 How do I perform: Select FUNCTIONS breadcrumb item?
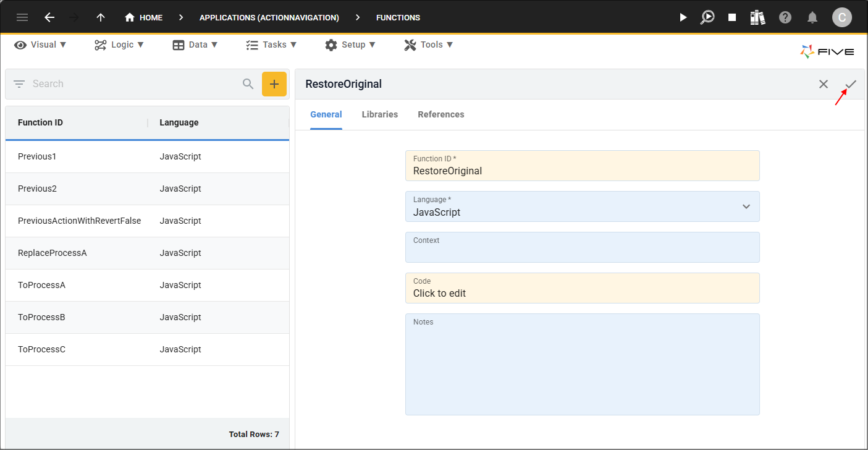point(398,17)
